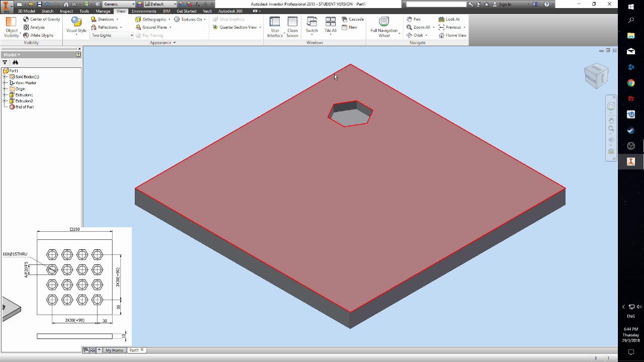Open the Model browser dropdown
Screen dimensions: 644x362
[x=12, y=54]
